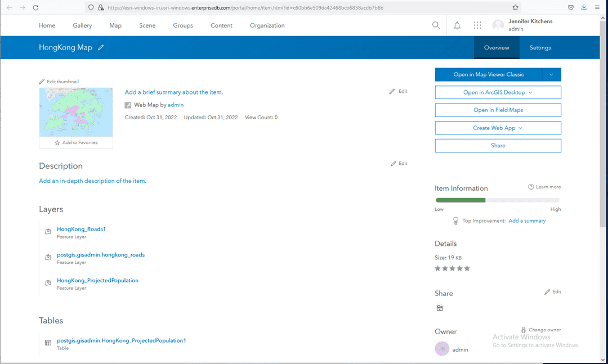This screenshot has width=608, height=364.
Task: Click the Feature Layer icon beside HongKong_Roads1
Action: tap(47, 232)
